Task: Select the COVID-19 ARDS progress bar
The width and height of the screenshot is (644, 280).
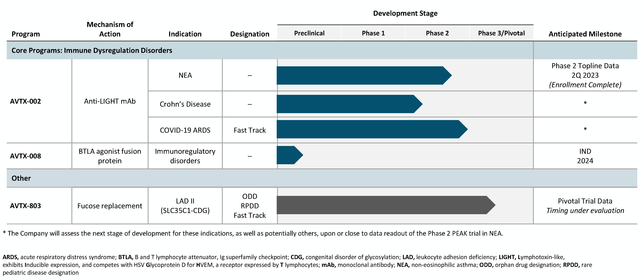Action: pos(370,130)
